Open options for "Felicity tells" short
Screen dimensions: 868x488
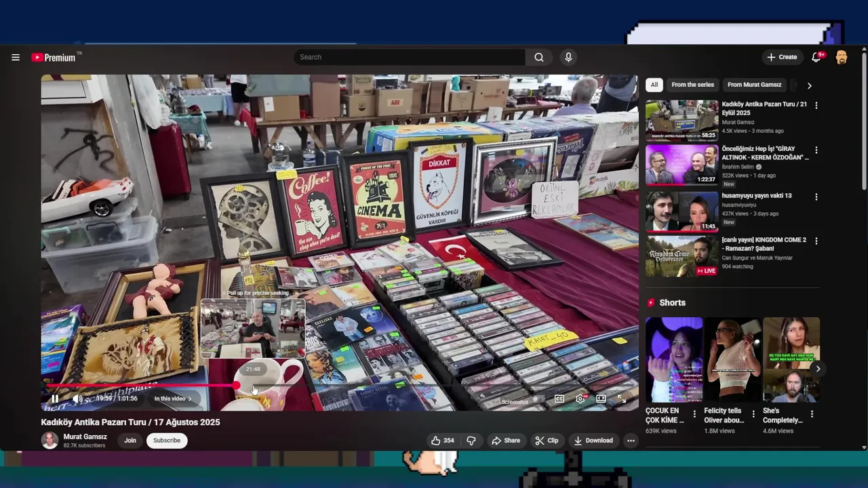pos(753,414)
